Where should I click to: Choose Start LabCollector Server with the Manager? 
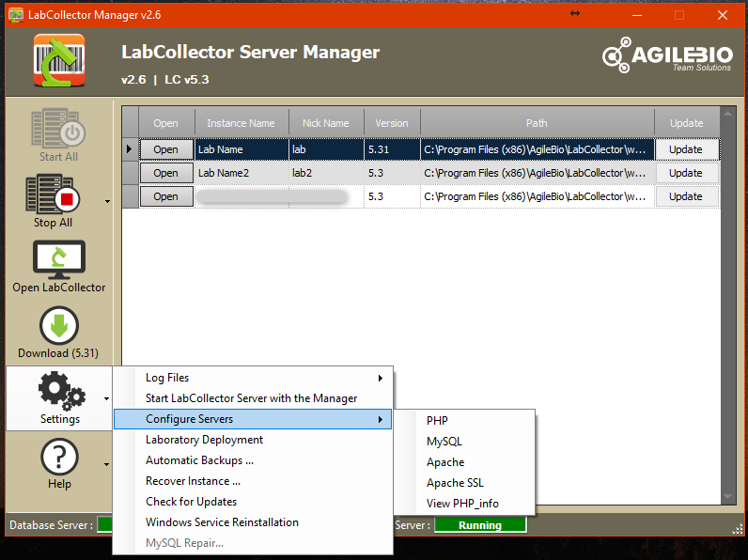tap(253, 398)
